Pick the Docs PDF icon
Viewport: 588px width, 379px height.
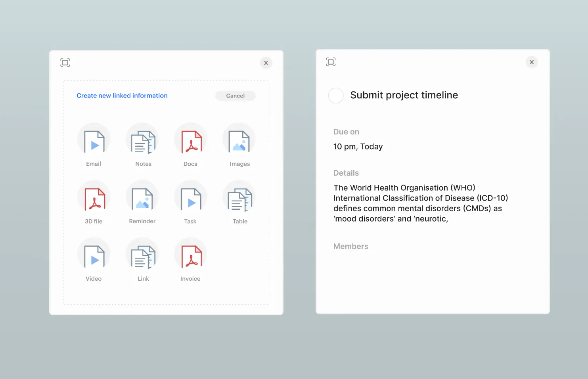191,139
